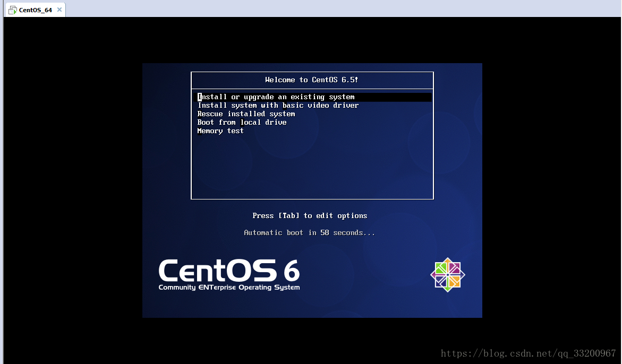Click the Press [Tab] to edit options hint
The width and height of the screenshot is (622, 364).
point(310,216)
